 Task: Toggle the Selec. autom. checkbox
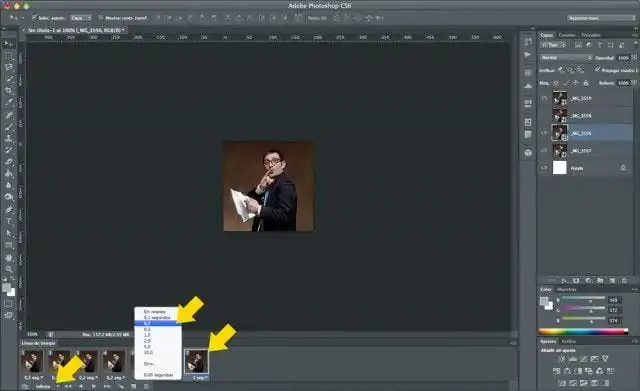(34, 18)
